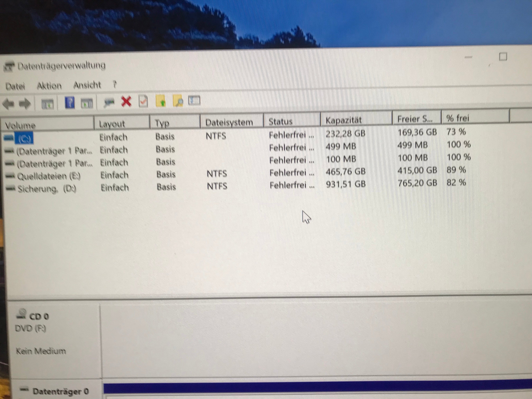Open the ? help menu
Screen dimensions: 532x399
click(x=115, y=84)
